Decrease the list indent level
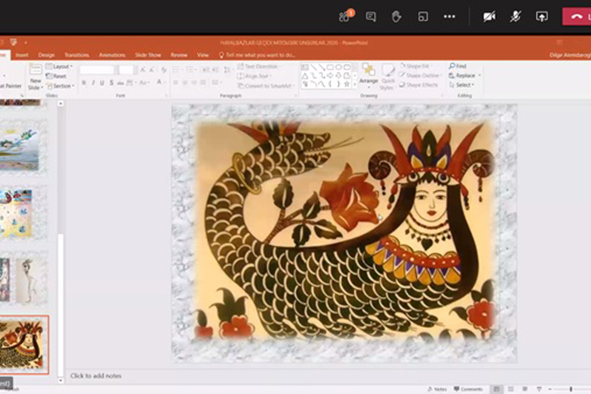 205,70
